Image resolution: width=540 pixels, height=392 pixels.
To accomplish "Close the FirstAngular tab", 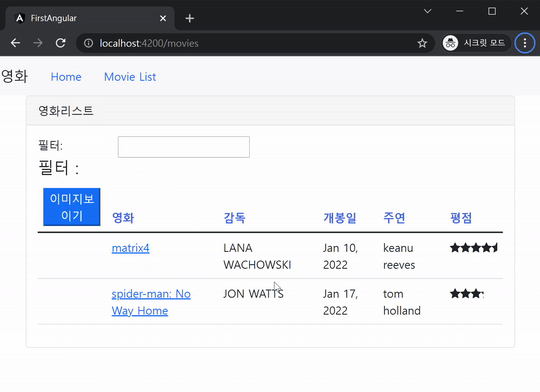I will pos(163,18).
